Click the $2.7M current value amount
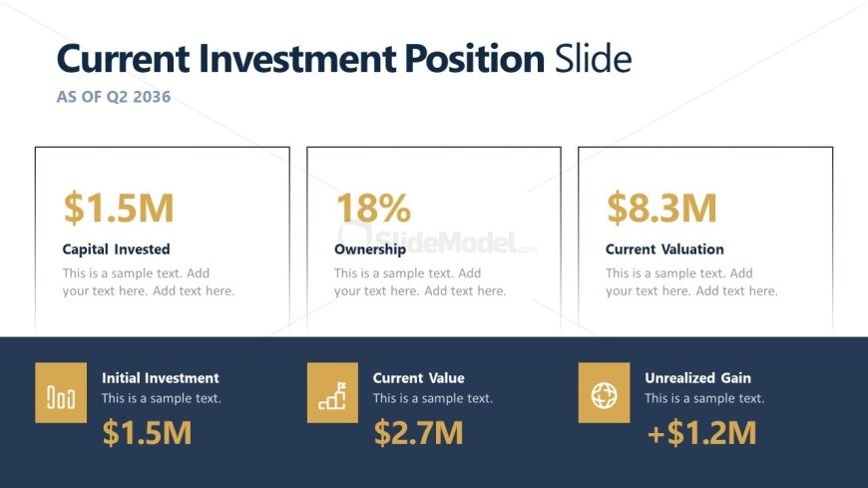This screenshot has height=488, width=868. tap(418, 432)
